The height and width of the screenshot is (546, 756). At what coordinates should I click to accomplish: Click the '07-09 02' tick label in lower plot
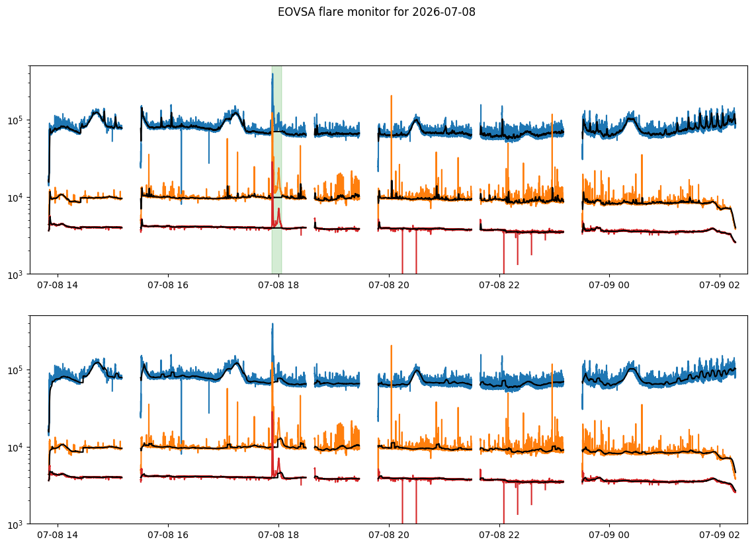pos(720,535)
